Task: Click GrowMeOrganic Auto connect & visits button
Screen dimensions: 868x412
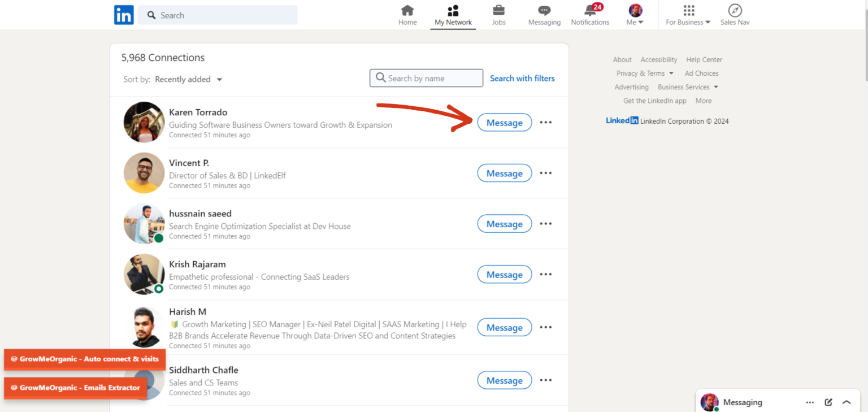Action: click(x=85, y=359)
